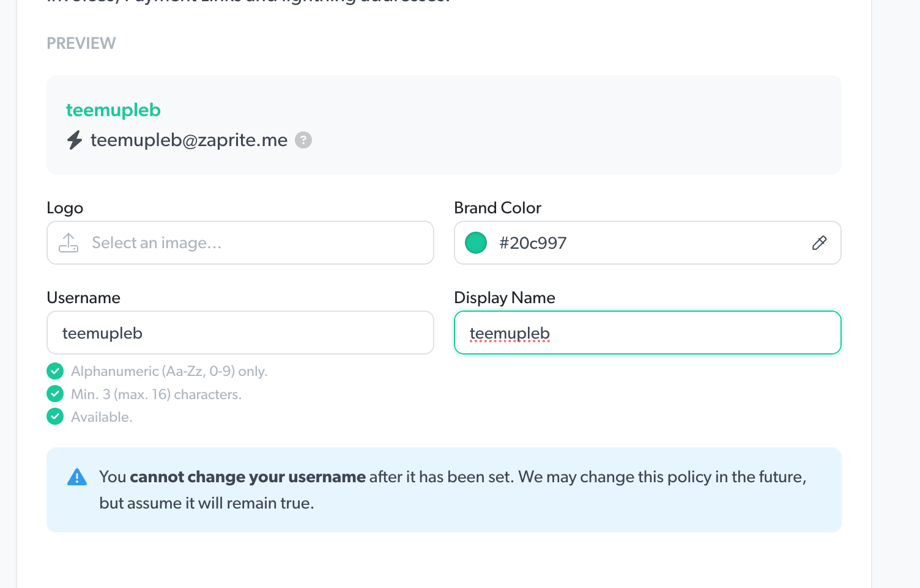Click the upload icon in Logo field
920x588 pixels.
pyautogui.click(x=69, y=243)
